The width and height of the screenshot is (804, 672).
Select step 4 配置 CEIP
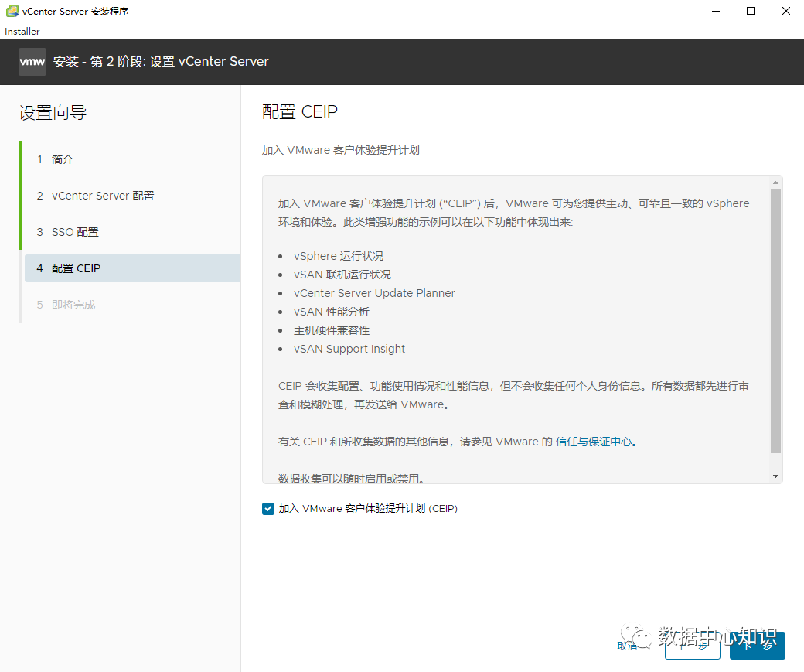click(x=132, y=268)
